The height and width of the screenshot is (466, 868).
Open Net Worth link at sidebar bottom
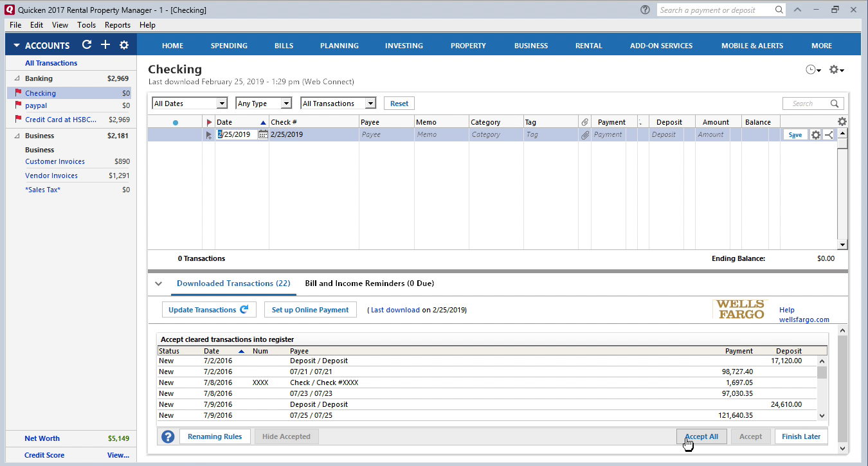[x=42, y=438]
